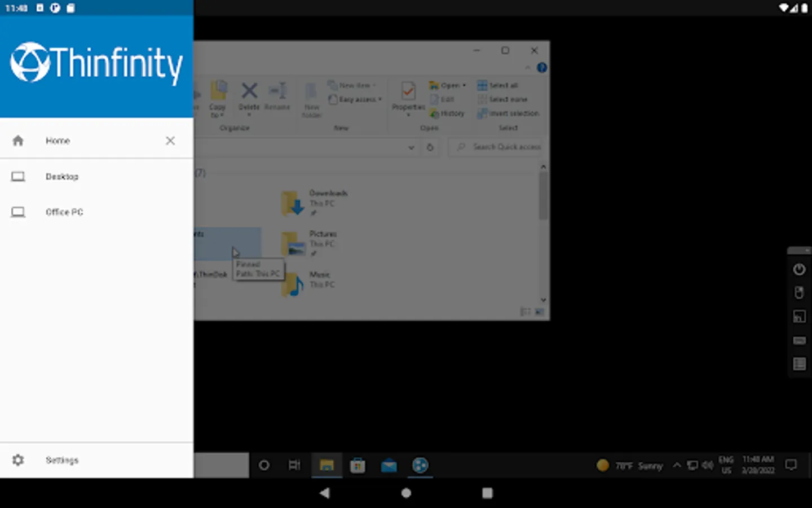
Task: Tap the screen scaling icon in side toolbar
Action: pyautogui.click(x=799, y=317)
